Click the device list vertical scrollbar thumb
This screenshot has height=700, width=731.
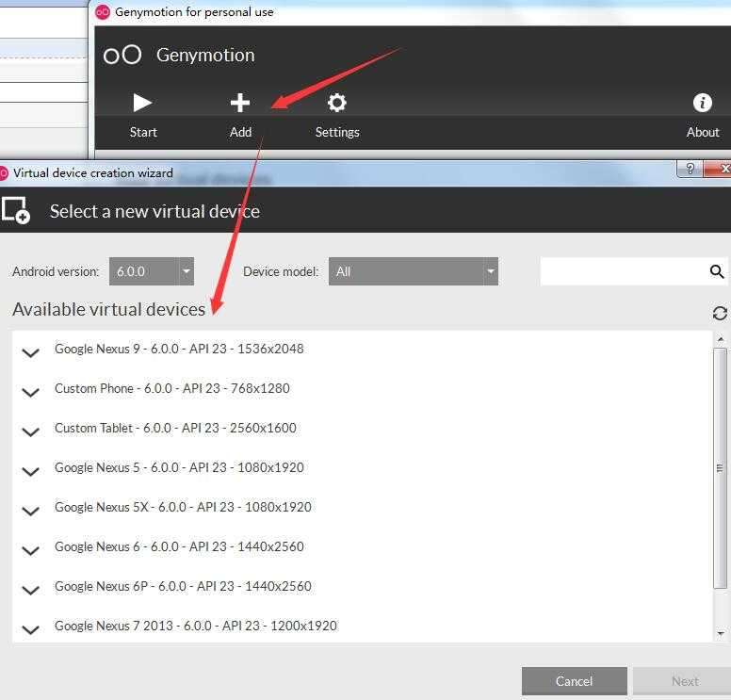click(x=720, y=467)
